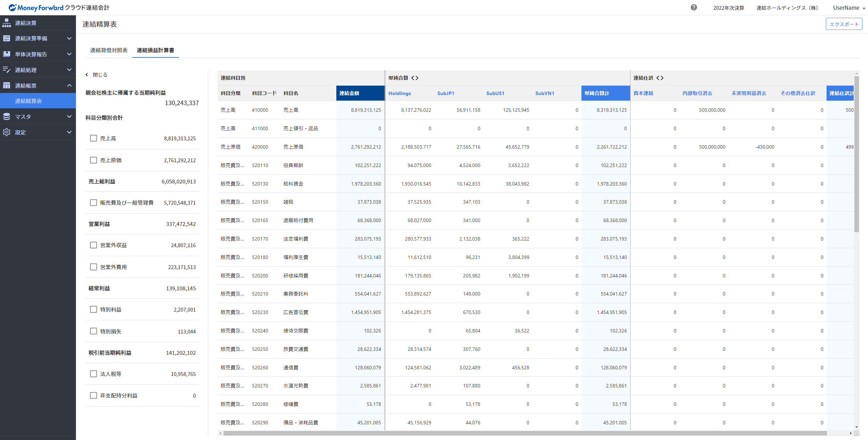Screen dimensions: 868x440
Task: Click the help question mark icon
Action: point(694,7)
